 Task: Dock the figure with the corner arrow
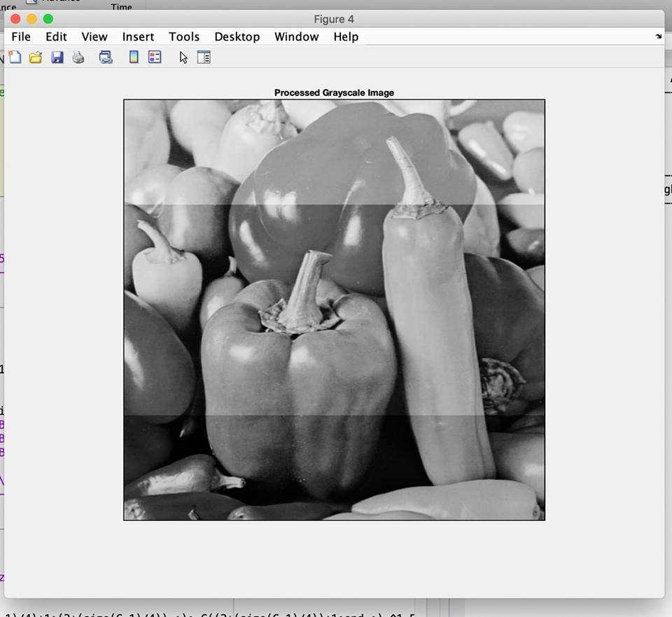[x=658, y=36]
